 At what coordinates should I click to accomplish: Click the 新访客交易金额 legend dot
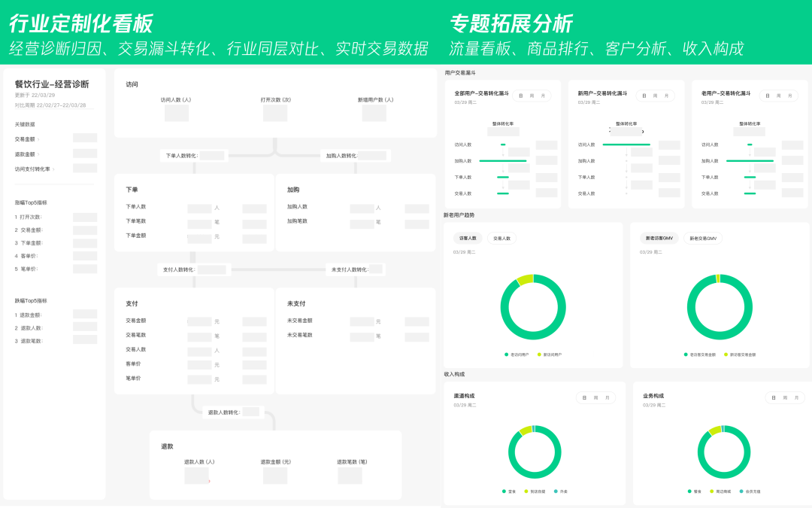(x=726, y=354)
